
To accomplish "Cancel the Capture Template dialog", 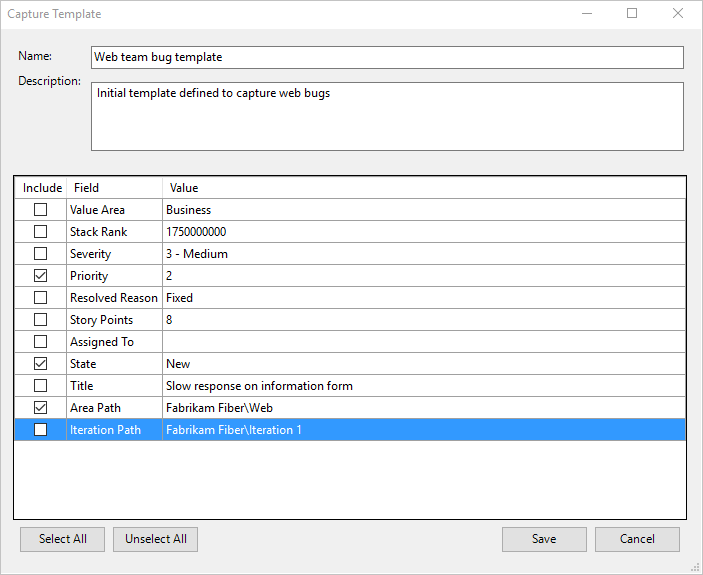I will [637, 539].
